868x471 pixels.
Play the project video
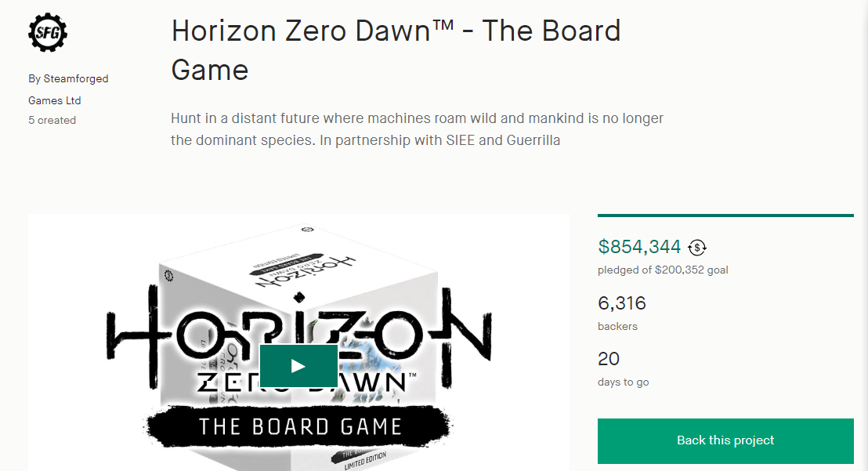[x=298, y=365]
